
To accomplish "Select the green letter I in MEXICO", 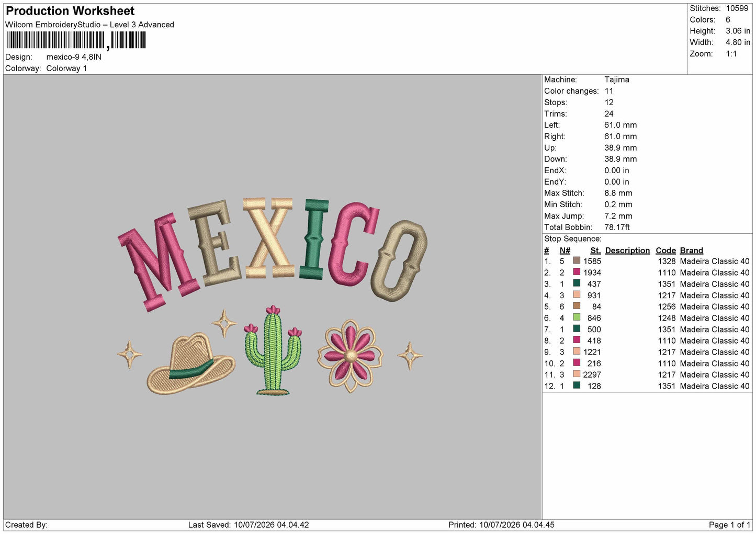I will click(x=314, y=239).
